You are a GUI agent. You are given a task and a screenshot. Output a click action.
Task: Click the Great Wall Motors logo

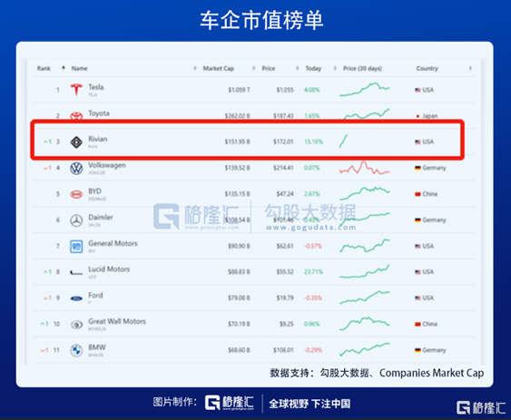click(76, 325)
